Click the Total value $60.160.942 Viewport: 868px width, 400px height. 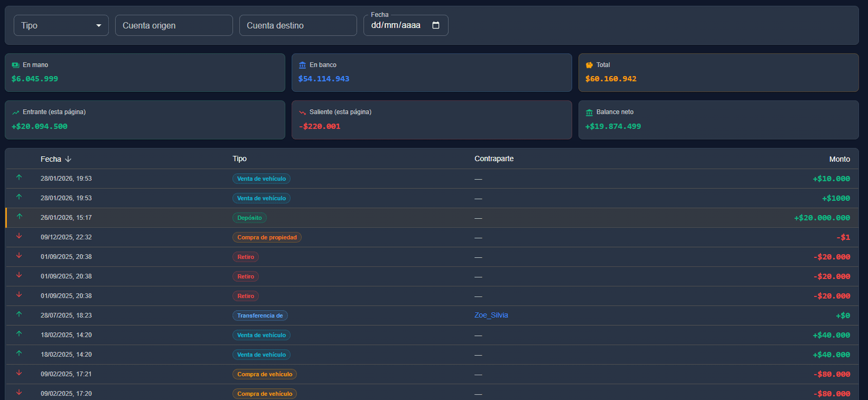coord(611,79)
